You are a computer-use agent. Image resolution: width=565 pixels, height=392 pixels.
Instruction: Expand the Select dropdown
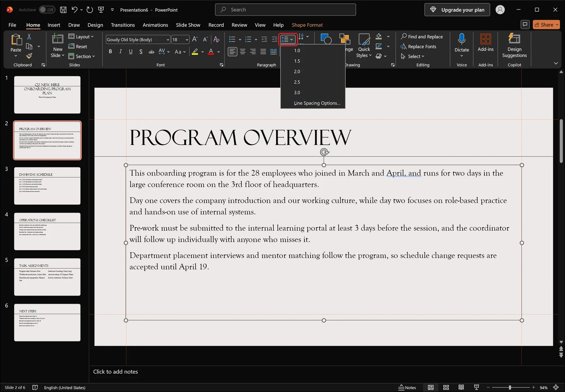pos(412,56)
